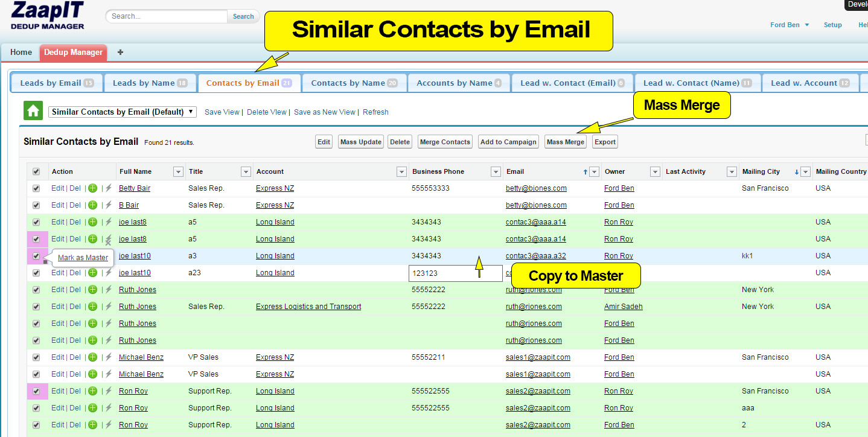868x437 pixels.
Task: Uncheck the Betty Bair row checkbox
Action: [36, 188]
